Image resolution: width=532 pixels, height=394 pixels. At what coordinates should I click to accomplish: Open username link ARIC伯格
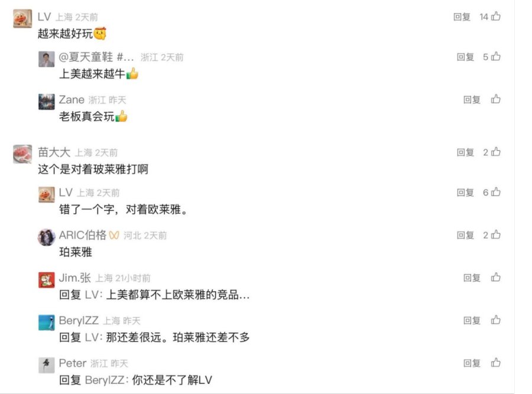coord(82,235)
